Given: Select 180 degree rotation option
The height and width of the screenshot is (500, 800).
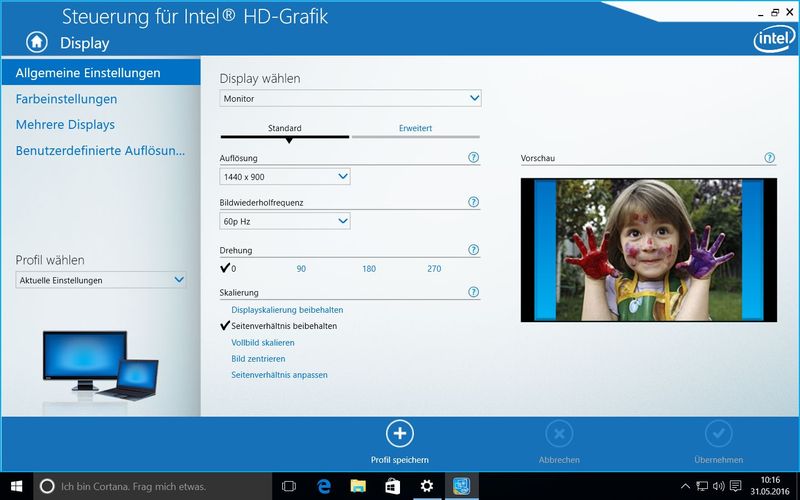Looking at the screenshot, I should click(x=369, y=269).
